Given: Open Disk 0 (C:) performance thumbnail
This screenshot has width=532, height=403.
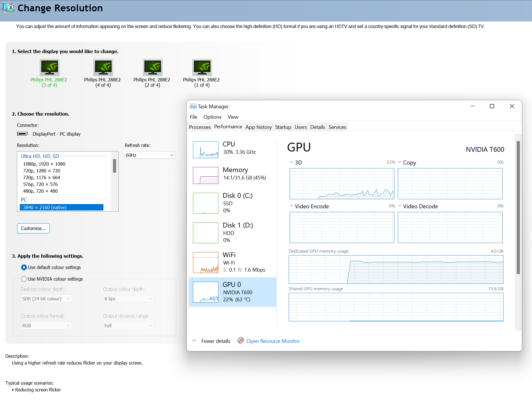Looking at the screenshot, I should 206,203.
